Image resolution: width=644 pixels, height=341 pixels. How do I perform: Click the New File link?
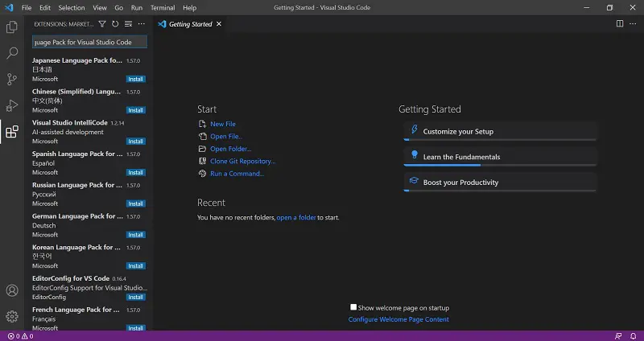[x=223, y=124]
